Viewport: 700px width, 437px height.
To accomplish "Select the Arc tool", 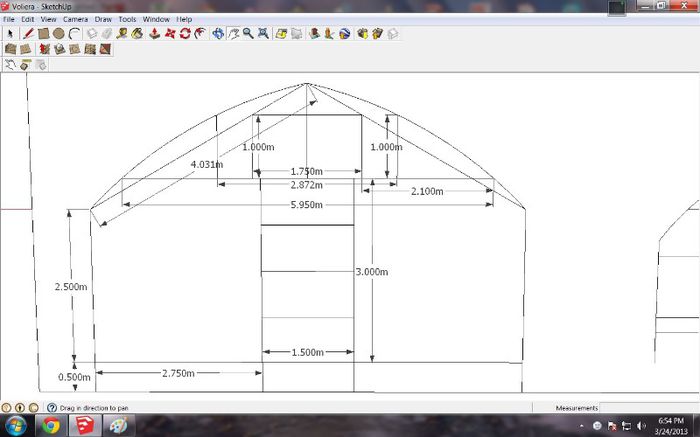I will [74, 33].
